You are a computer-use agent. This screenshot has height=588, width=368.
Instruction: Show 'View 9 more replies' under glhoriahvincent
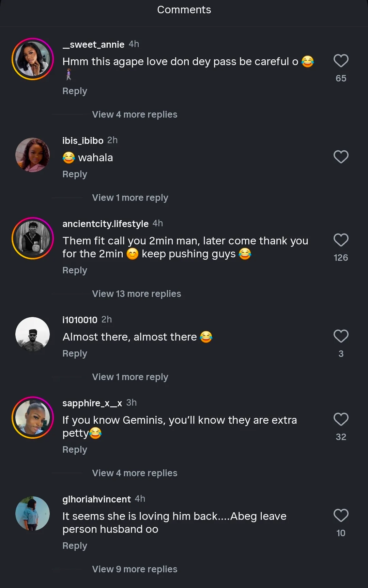pyautogui.click(x=135, y=569)
